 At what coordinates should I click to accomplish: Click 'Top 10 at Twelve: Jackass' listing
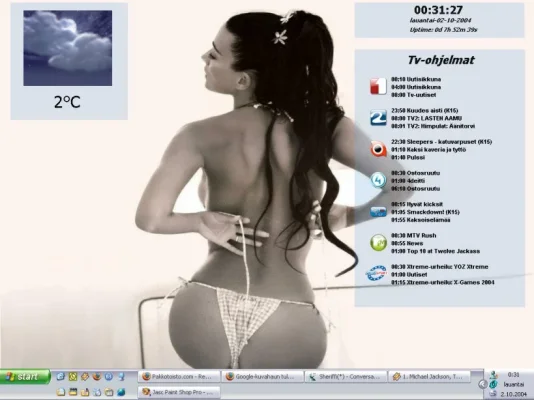pyautogui.click(x=443, y=251)
